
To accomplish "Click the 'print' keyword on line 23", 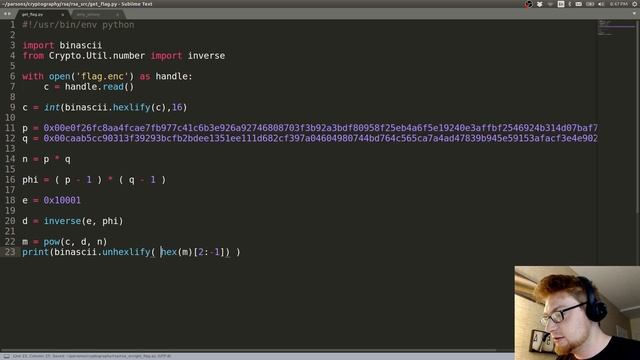I will point(35,252).
